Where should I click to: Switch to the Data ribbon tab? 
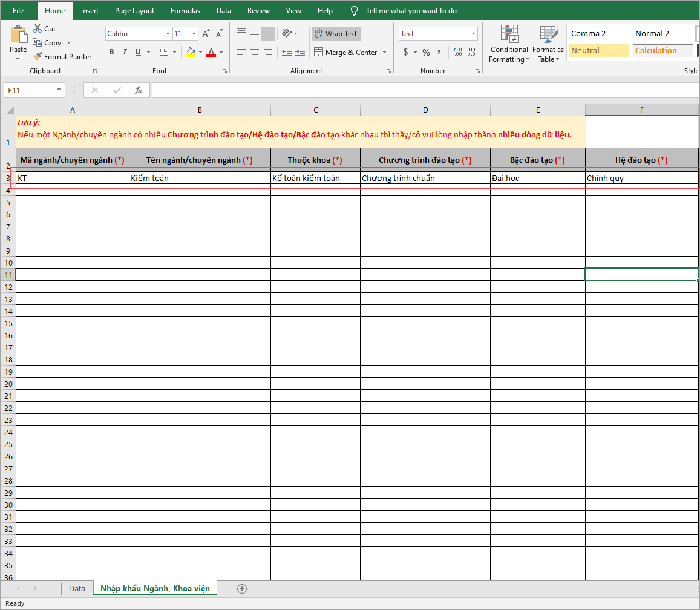click(x=224, y=11)
